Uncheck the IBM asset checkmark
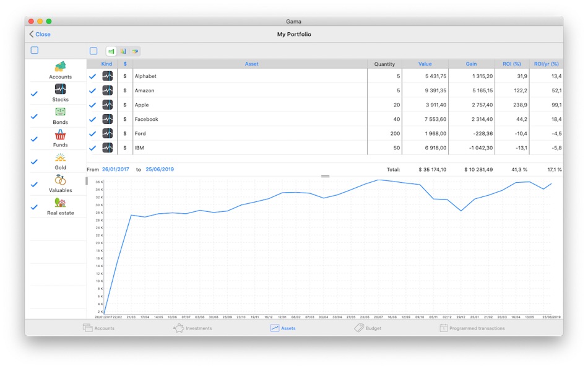588x368 pixels. click(93, 148)
